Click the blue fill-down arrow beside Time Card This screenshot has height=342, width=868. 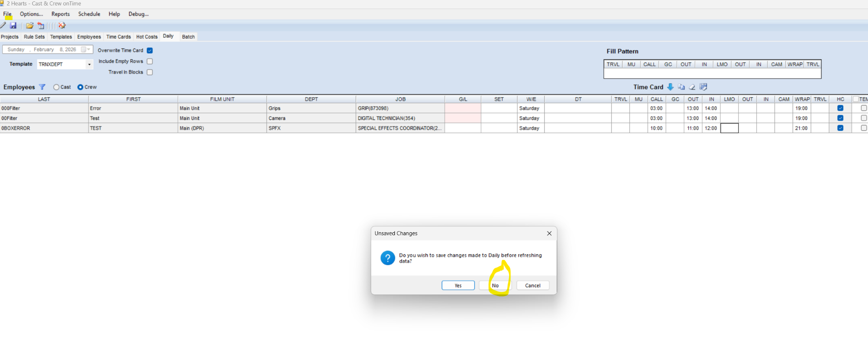(670, 87)
